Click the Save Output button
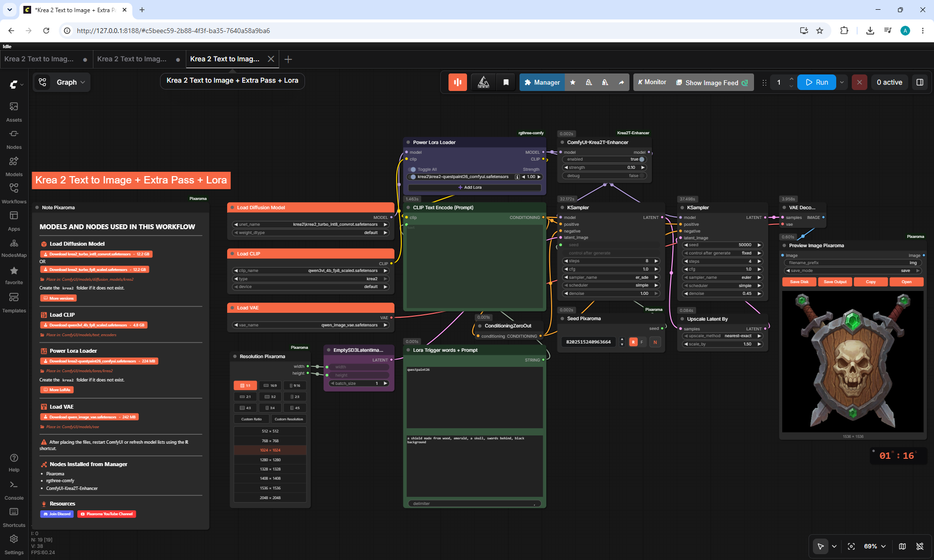 [x=835, y=282]
